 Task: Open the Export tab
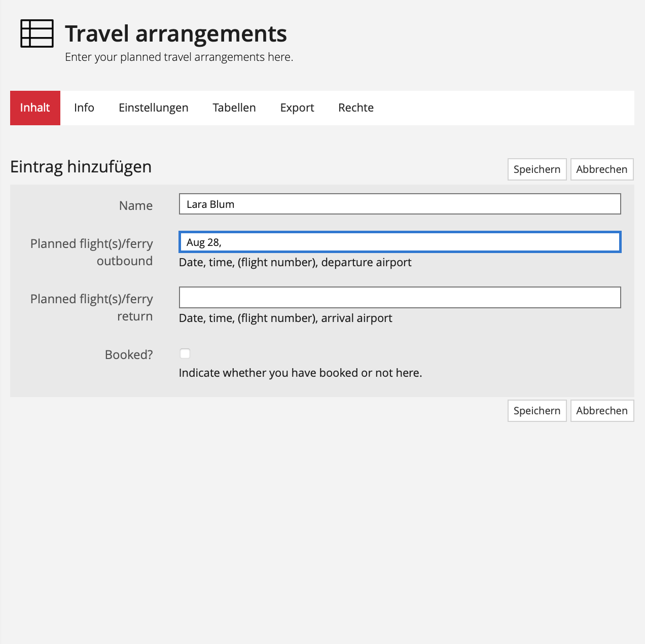pyautogui.click(x=297, y=108)
